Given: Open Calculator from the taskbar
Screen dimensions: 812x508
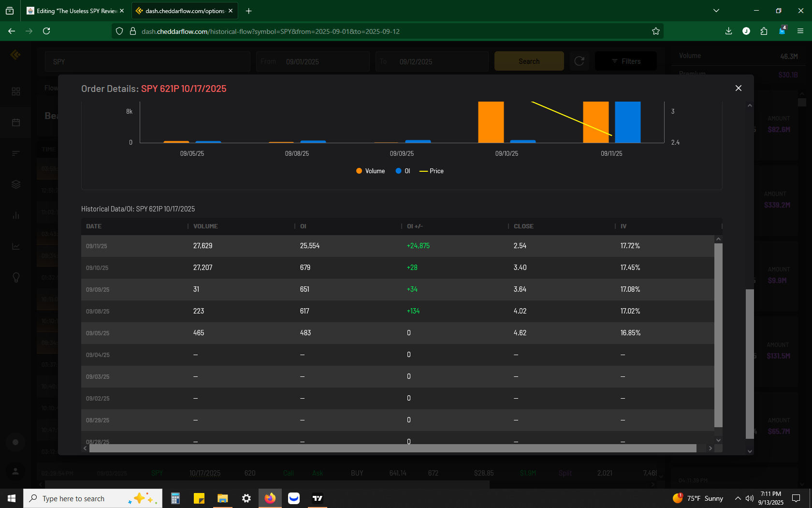Looking at the screenshot, I should coord(175,498).
